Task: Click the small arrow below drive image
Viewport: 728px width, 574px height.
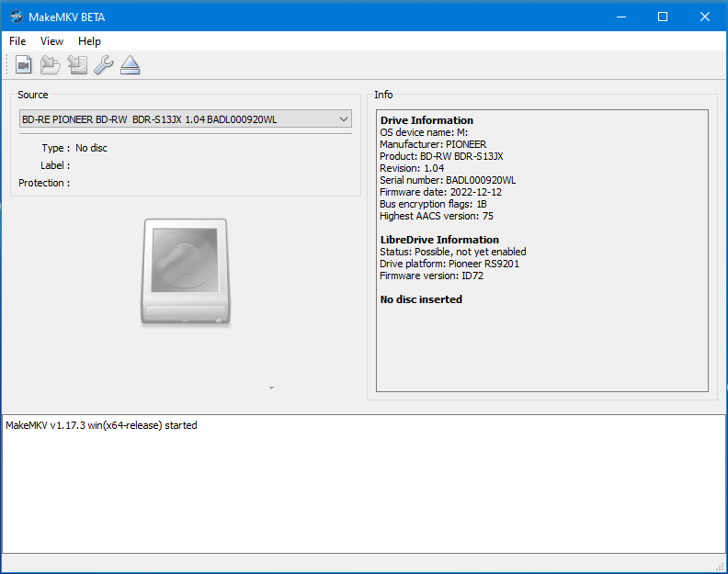Action: point(271,388)
